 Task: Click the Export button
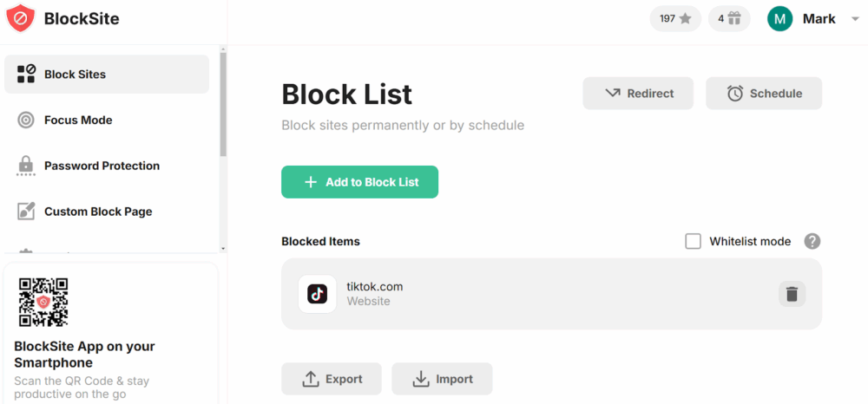point(331,379)
